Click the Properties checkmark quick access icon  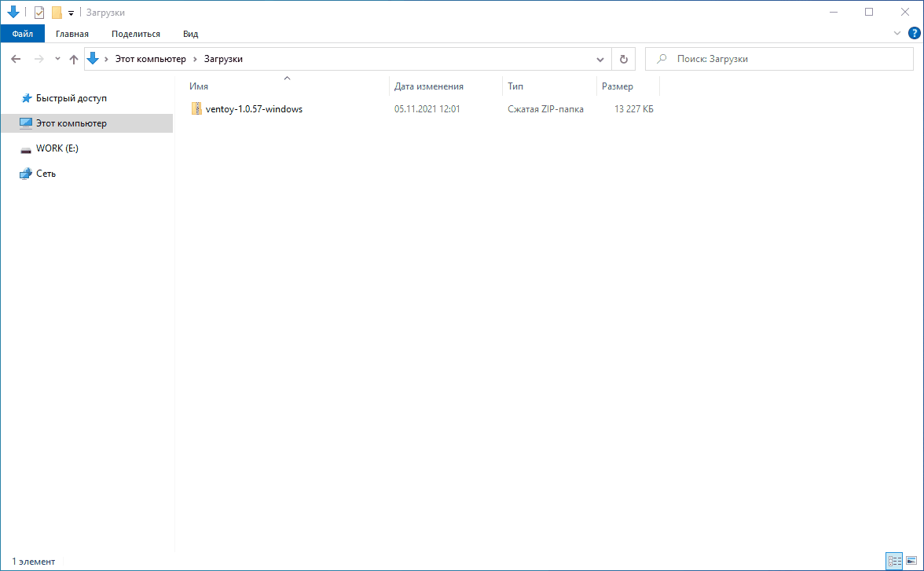point(39,13)
